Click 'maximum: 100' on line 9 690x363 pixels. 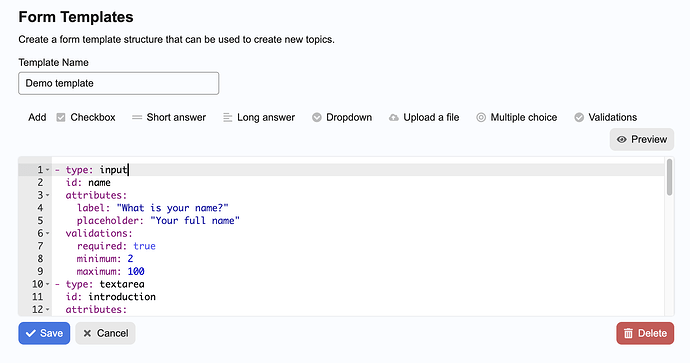coord(110,271)
